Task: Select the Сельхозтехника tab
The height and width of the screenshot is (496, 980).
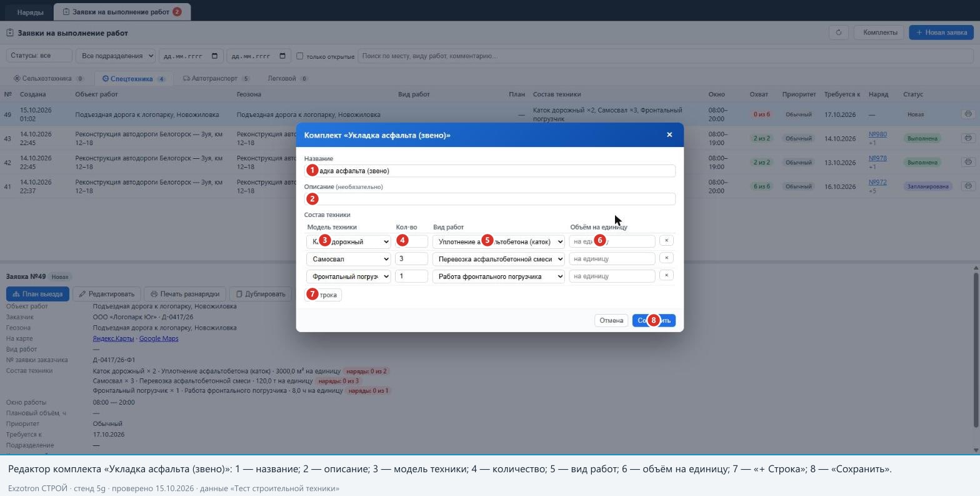Action: (49, 79)
